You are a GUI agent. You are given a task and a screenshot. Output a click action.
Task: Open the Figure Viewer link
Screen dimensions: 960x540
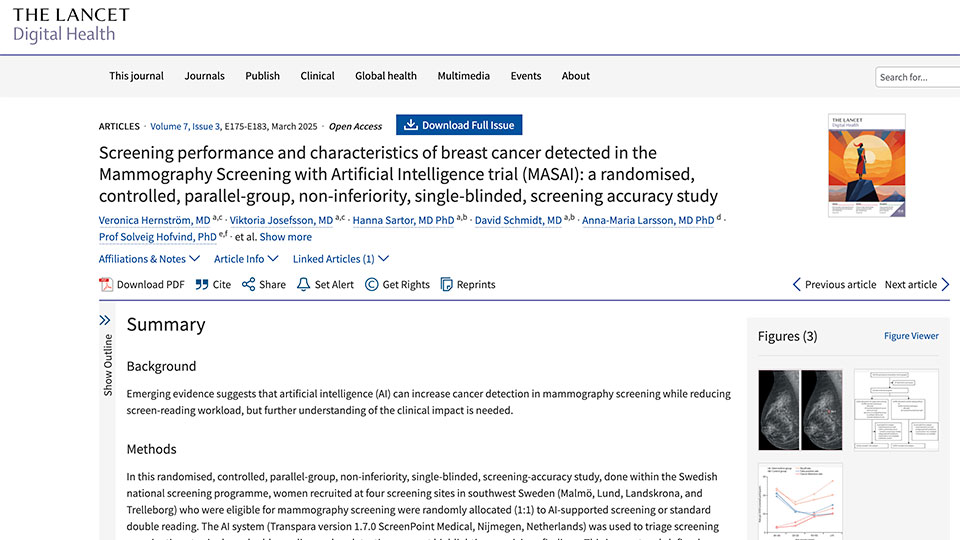[x=911, y=336]
